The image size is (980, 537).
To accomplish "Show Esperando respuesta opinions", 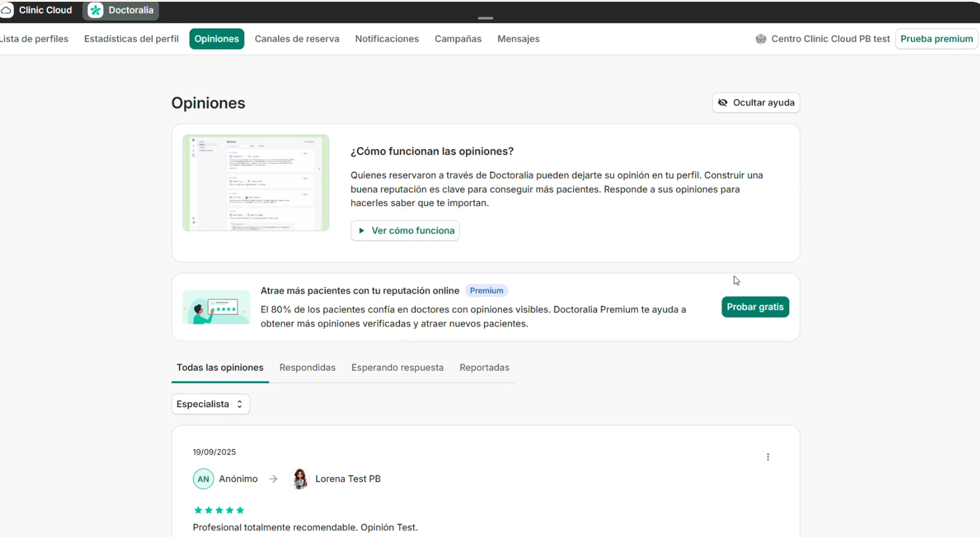I will point(397,368).
